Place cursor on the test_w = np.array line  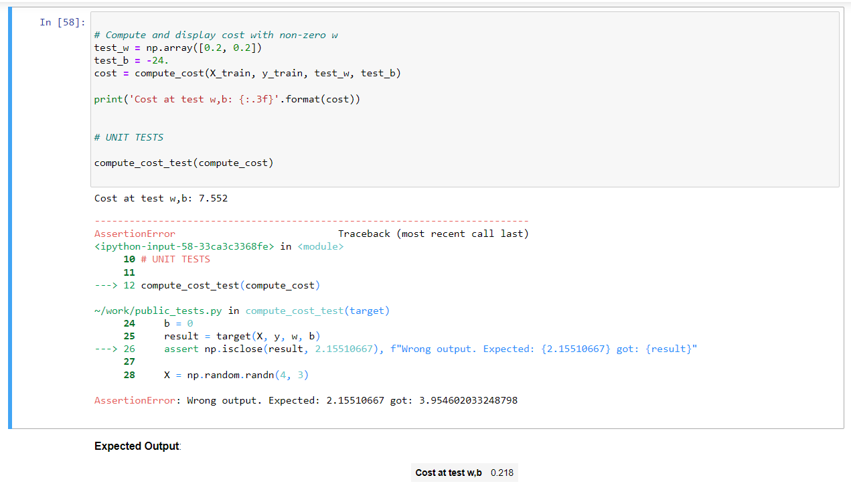click(179, 48)
